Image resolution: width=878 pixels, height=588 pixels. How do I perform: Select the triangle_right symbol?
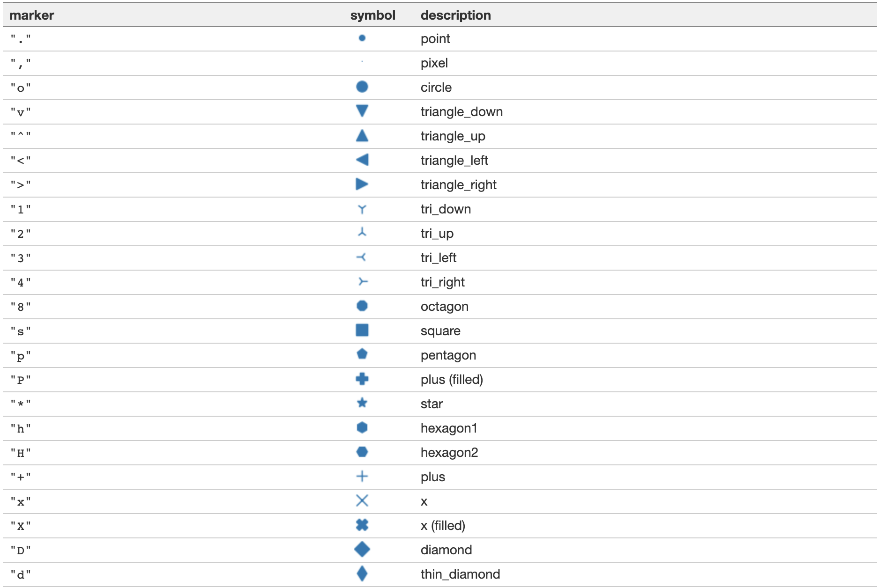pos(361,184)
